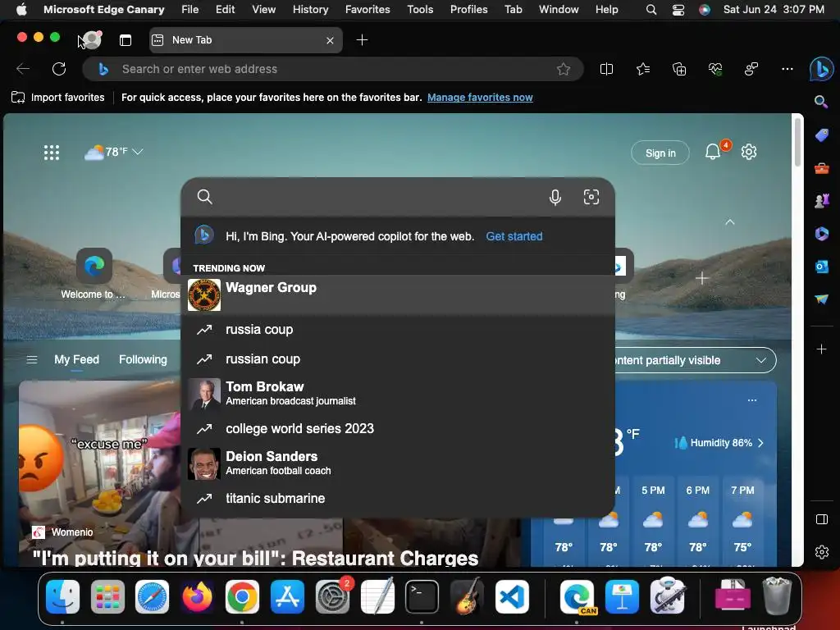
Task: Select Tom Brokaw suggestion
Action: point(398,393)
